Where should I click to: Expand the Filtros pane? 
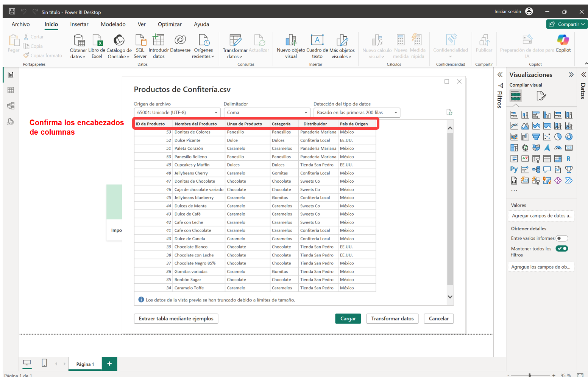(500, 75)
